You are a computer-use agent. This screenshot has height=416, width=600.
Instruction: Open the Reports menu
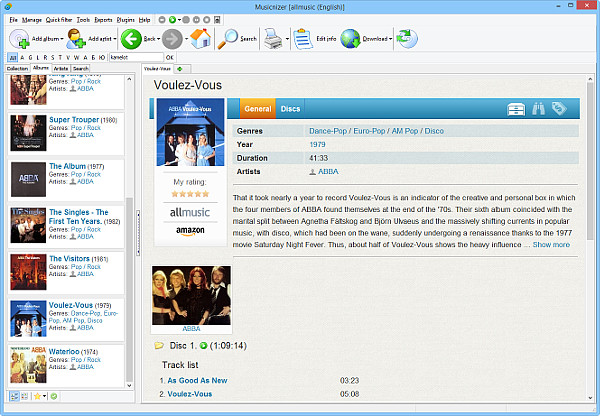[x=103, y=20]
